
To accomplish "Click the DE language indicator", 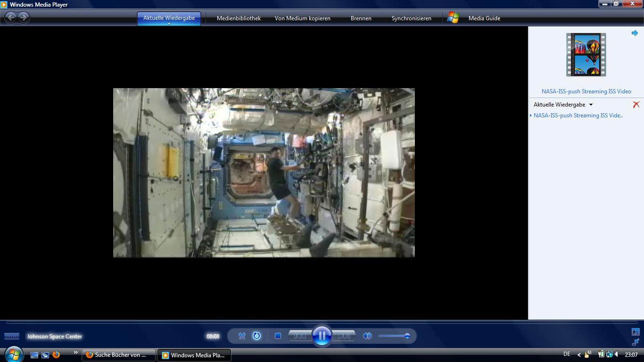I will point(567,354).
